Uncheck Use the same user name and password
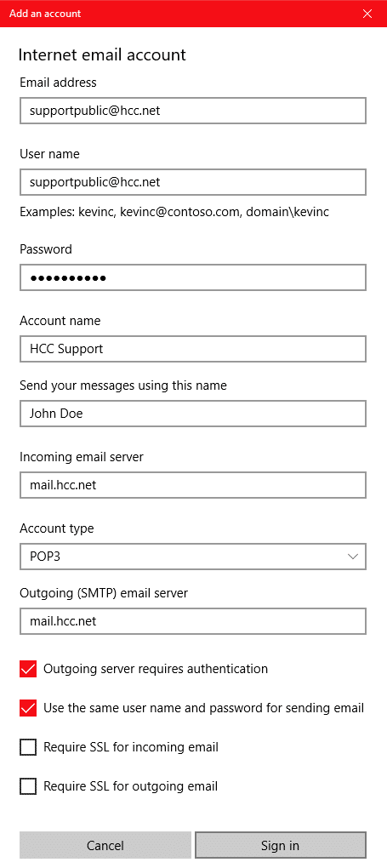 (28, 708)
